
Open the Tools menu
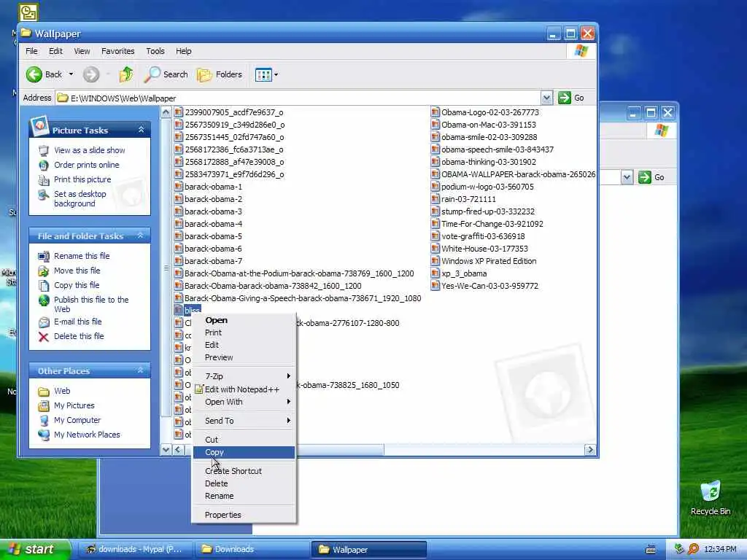coord(155,51)
